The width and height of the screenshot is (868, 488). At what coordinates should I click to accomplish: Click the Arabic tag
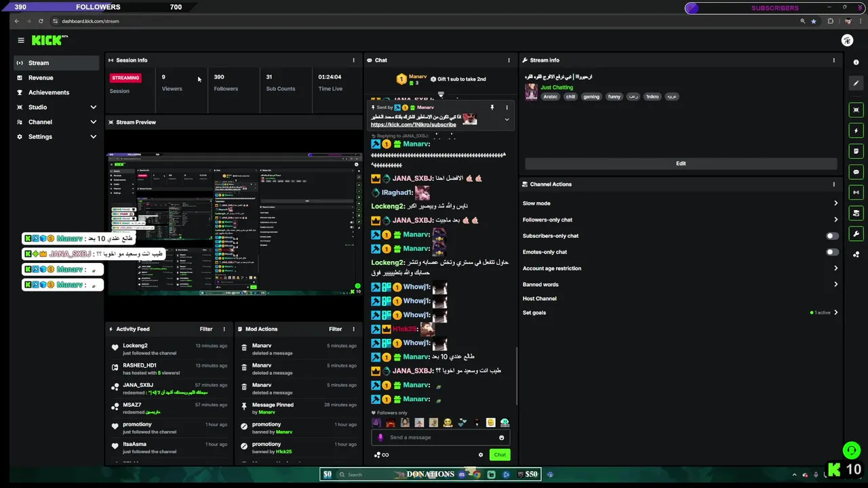(551, 97)
